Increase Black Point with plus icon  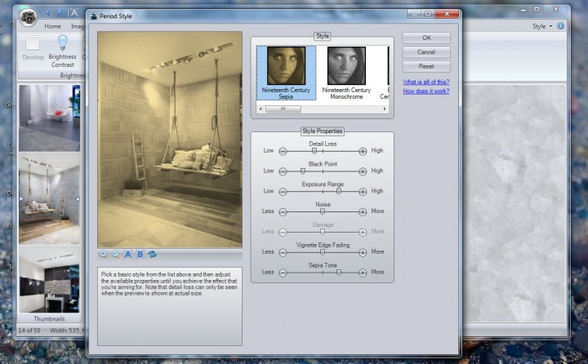pos(363,171)
